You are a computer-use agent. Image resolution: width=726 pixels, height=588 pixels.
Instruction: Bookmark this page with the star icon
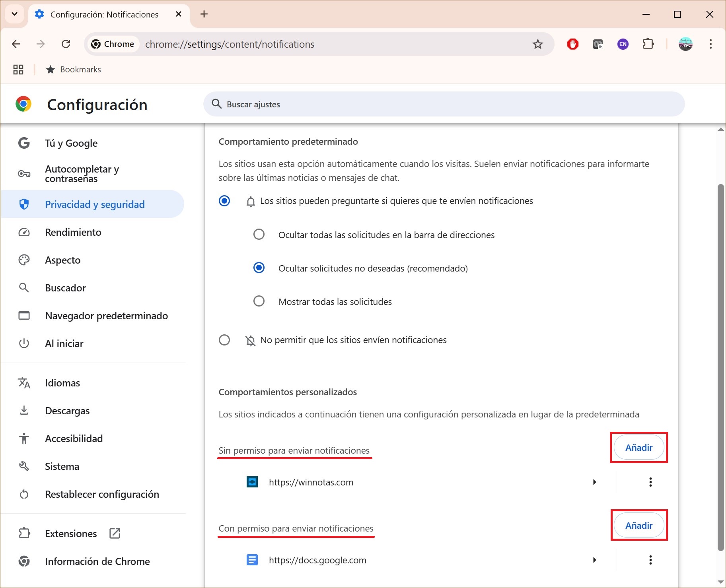537,44
